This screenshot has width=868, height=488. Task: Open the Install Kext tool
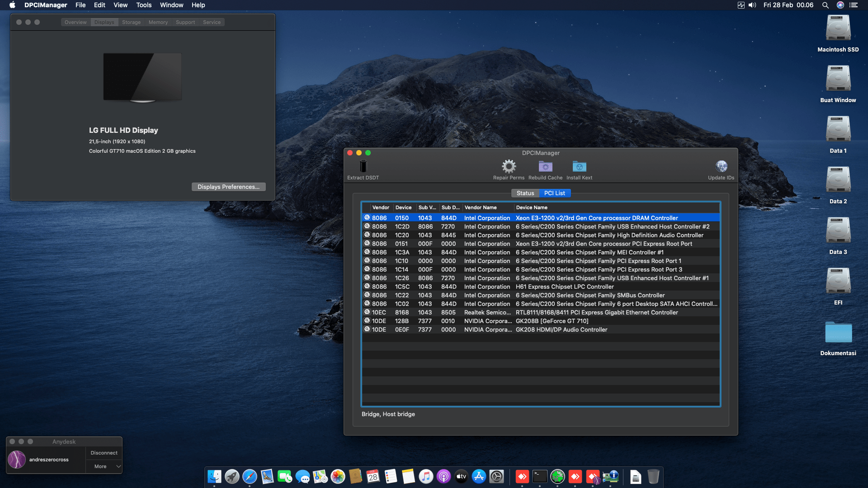579,166
